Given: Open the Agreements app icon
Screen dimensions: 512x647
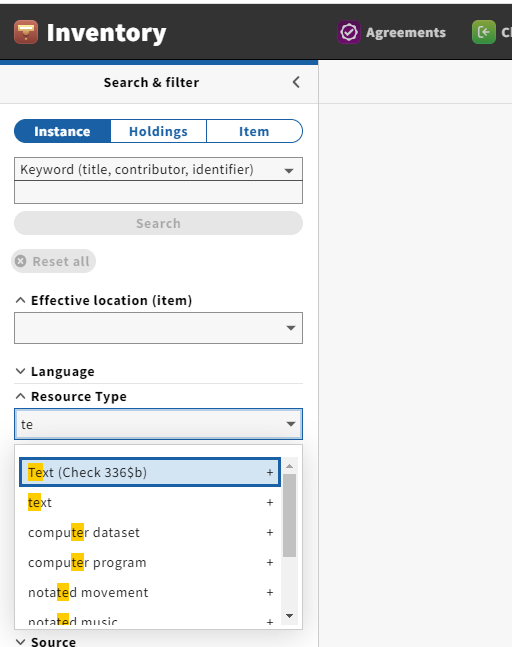Looking at the screenshot, I should (x=349, y=32).
